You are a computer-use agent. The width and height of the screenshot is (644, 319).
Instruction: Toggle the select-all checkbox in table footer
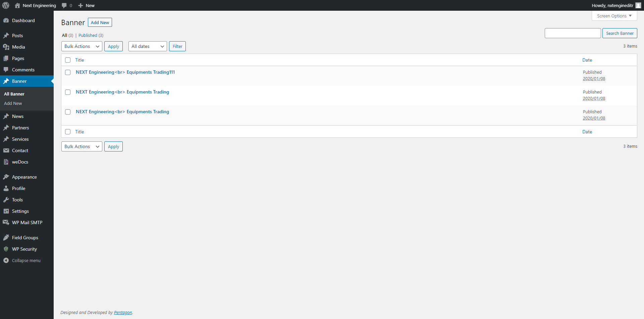[68, 132]
